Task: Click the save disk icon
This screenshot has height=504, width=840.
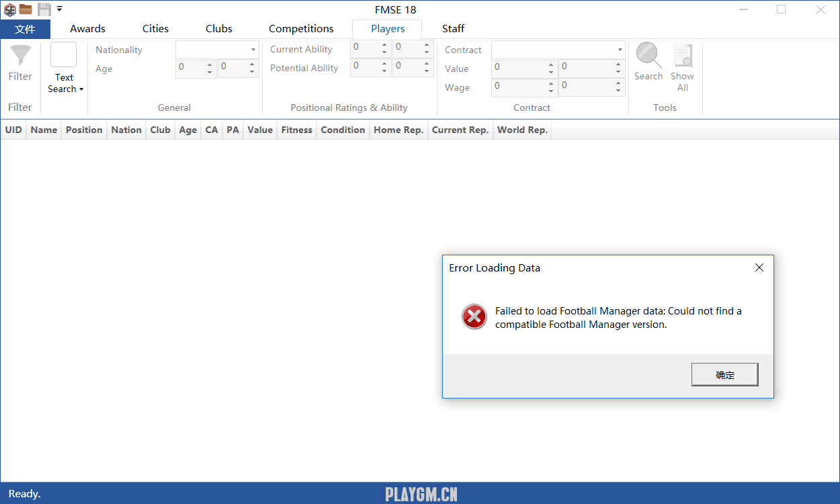Action: coord(44,9)
